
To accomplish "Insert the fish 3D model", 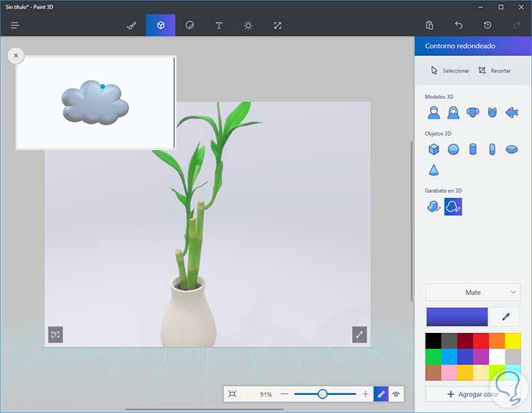I will click(x=512, y=112).
